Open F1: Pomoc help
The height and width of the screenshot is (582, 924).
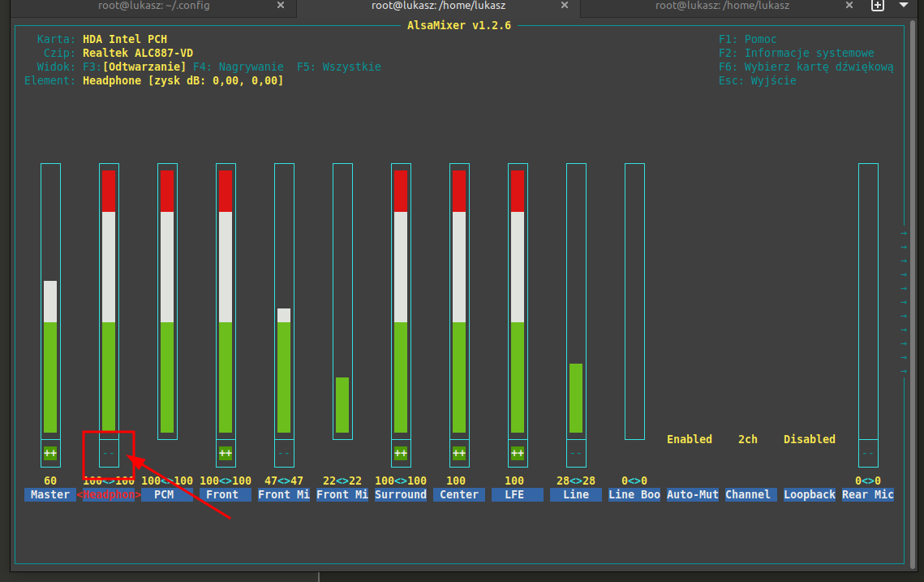pos(747,39)
